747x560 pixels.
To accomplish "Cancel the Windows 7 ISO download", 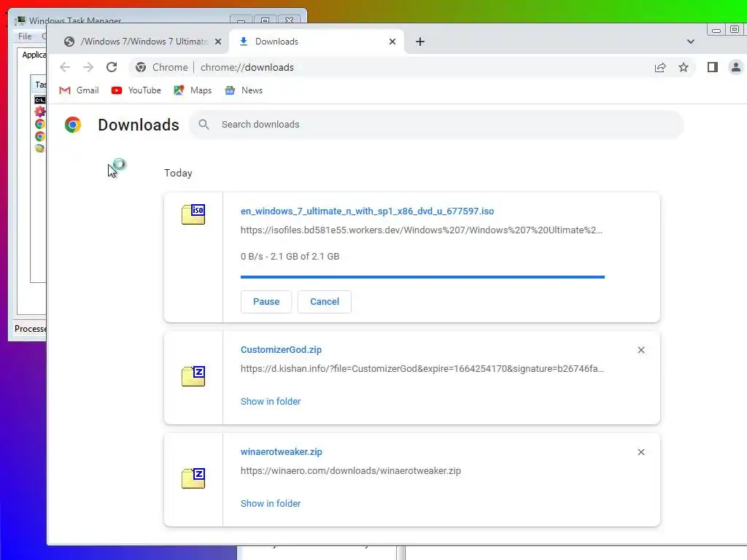I will click(x=325, y=301).
